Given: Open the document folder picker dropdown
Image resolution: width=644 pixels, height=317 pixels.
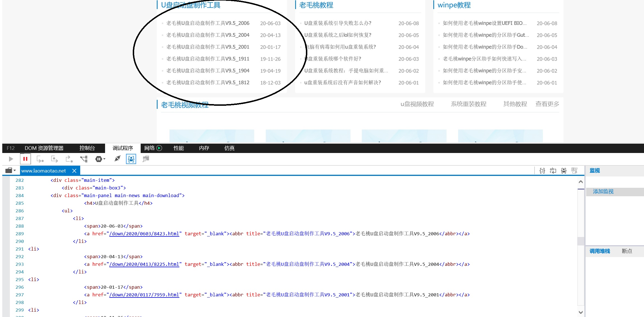Looking at the screenshot, I should coord(11,171).
